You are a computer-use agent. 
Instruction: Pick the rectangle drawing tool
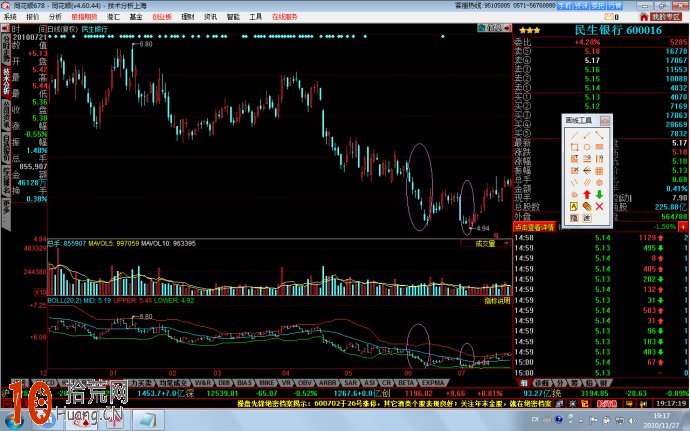573,147
